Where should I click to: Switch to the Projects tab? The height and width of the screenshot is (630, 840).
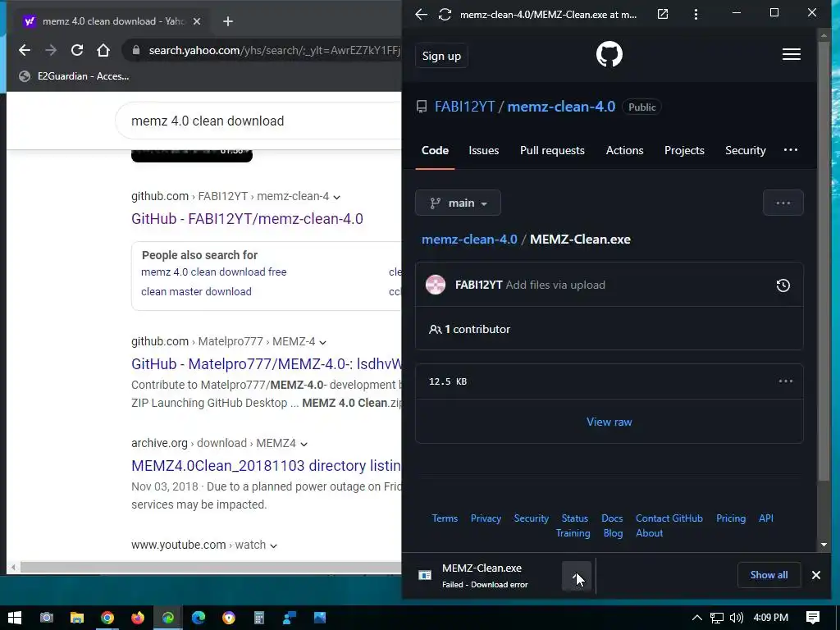tap(684, 151)
